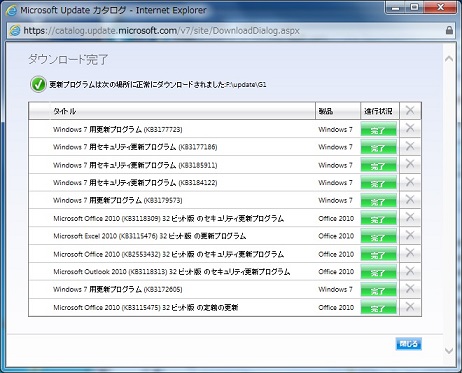
Task: Select Microsoft Office 2010 (KB3115475) title
Action: (x=146, y=307)
